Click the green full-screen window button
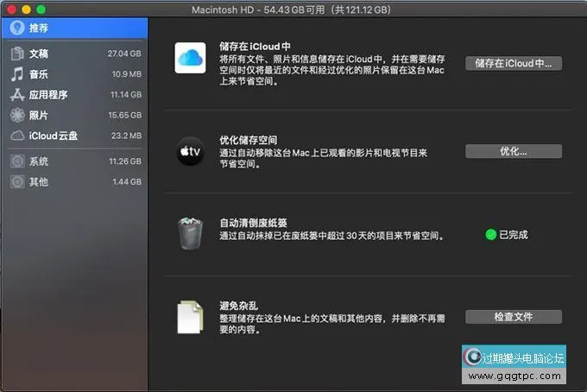Screen dimensions: 587x392 [x=41, y=9]
